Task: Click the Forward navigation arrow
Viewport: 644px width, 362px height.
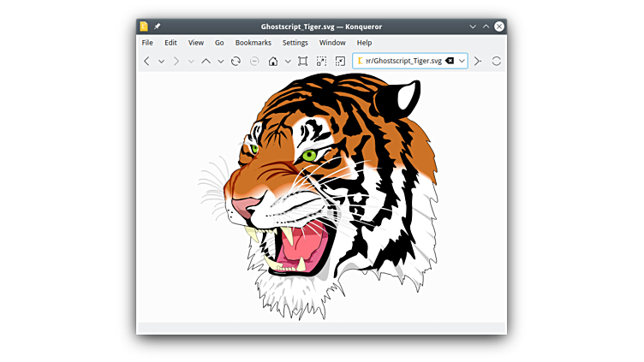Action: 176,62
